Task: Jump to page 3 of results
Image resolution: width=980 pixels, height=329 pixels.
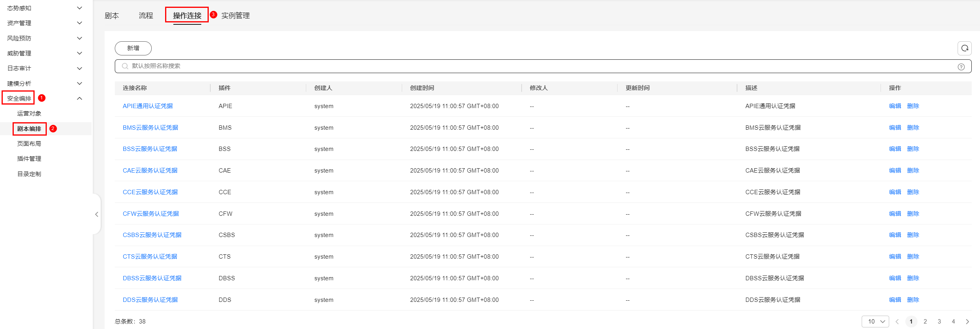Action: (x=939, y=322)
